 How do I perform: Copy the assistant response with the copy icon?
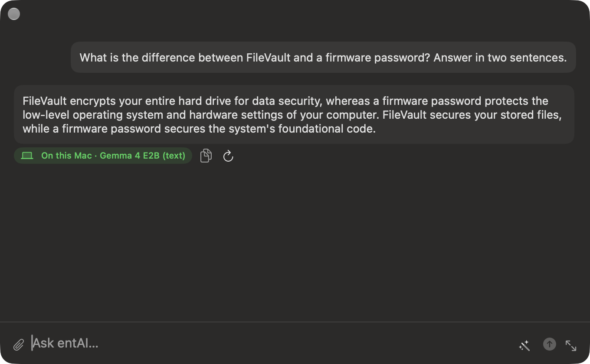206,156
